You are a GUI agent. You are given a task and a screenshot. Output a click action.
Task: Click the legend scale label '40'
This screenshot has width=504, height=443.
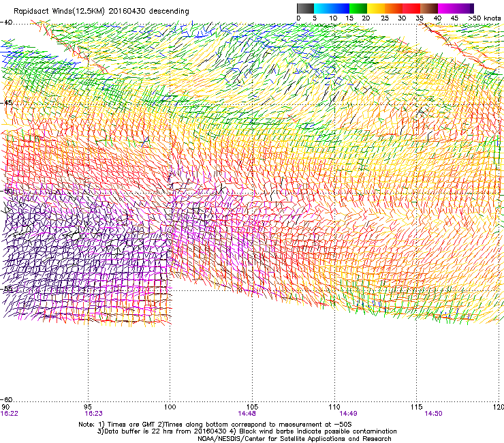point(437,18)
